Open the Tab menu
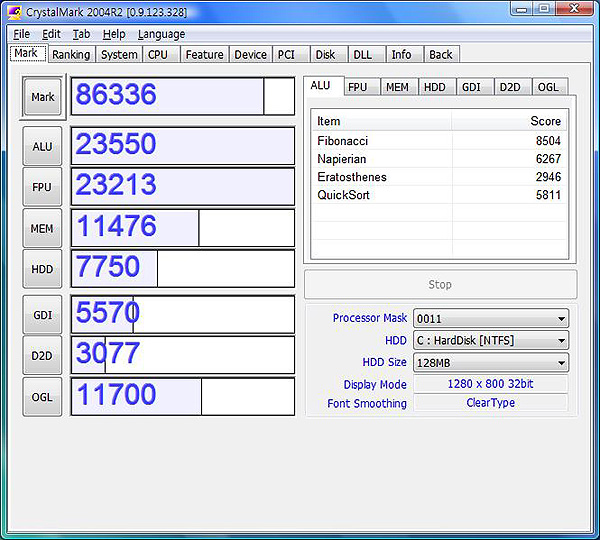Screen dimensions: 600x540 click(x=82, y=34)
